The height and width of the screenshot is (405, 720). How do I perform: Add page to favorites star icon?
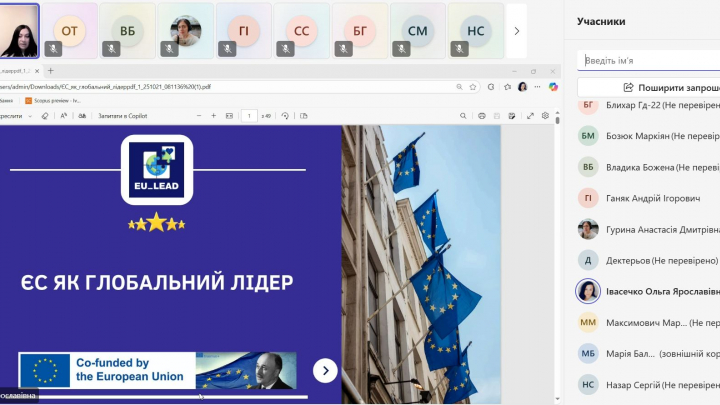472,87
